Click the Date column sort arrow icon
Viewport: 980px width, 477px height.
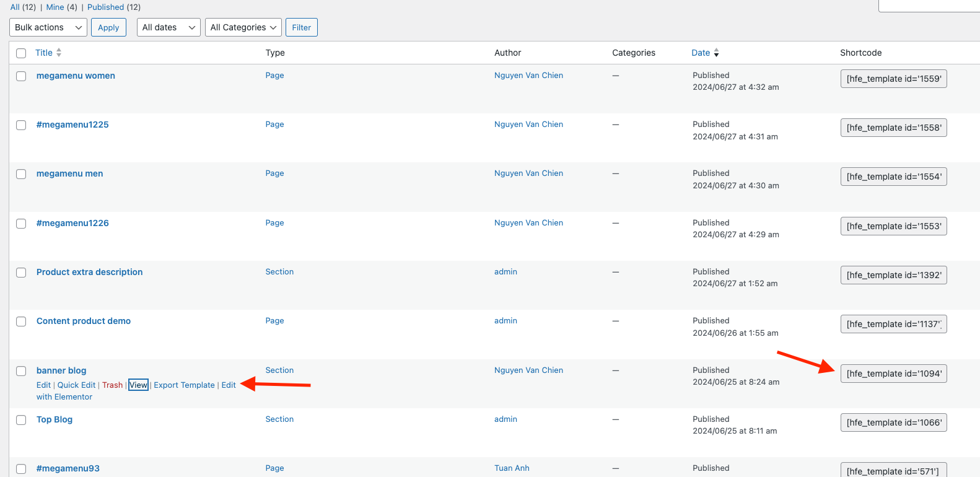(x=716, y=53)
